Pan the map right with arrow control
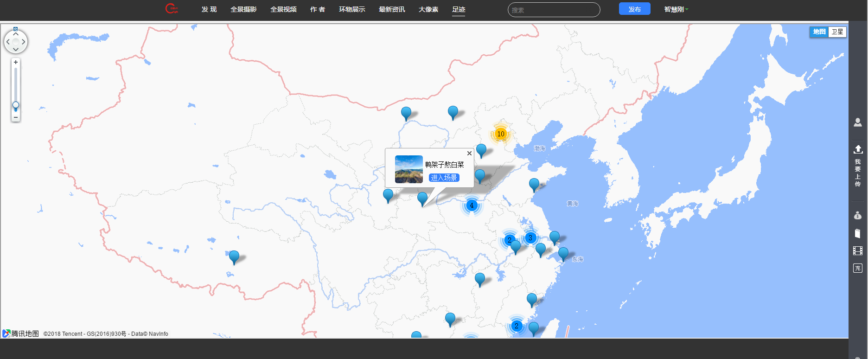The height and width of the screenshot is (359, 868). click(x=24, y=42)
